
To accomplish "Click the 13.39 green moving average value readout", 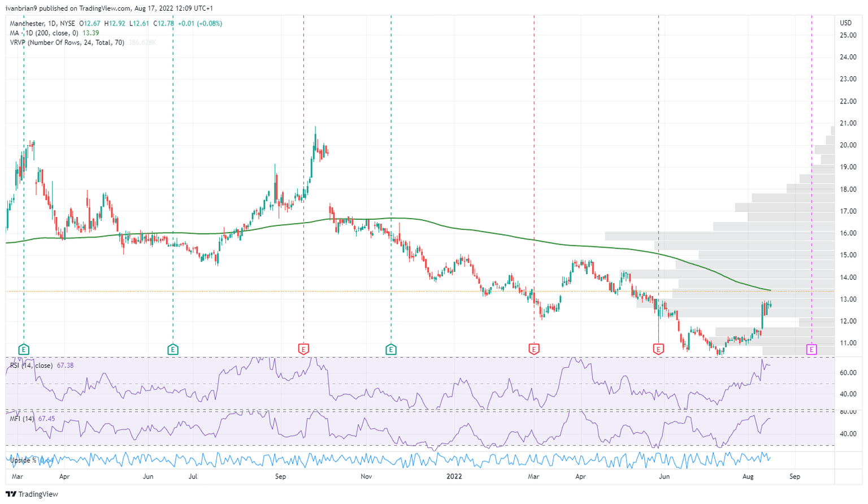I will [x=88, y=33].
